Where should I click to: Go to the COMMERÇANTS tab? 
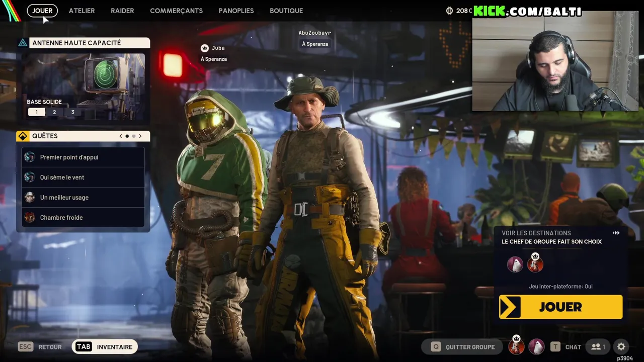(176, 11)
